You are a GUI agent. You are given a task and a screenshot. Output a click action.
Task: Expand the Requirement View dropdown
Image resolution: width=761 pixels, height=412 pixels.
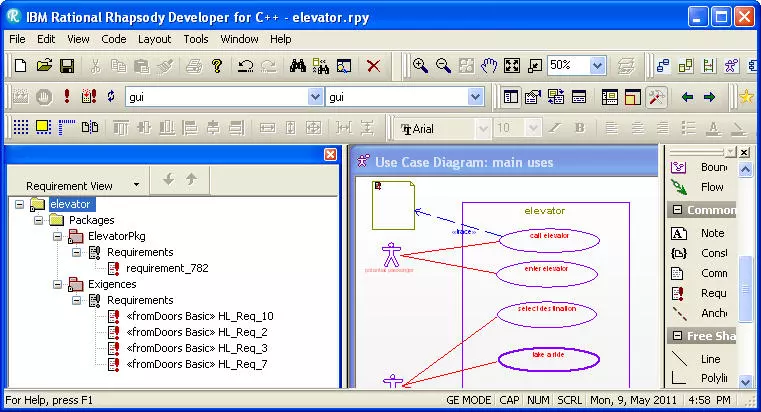136,184
